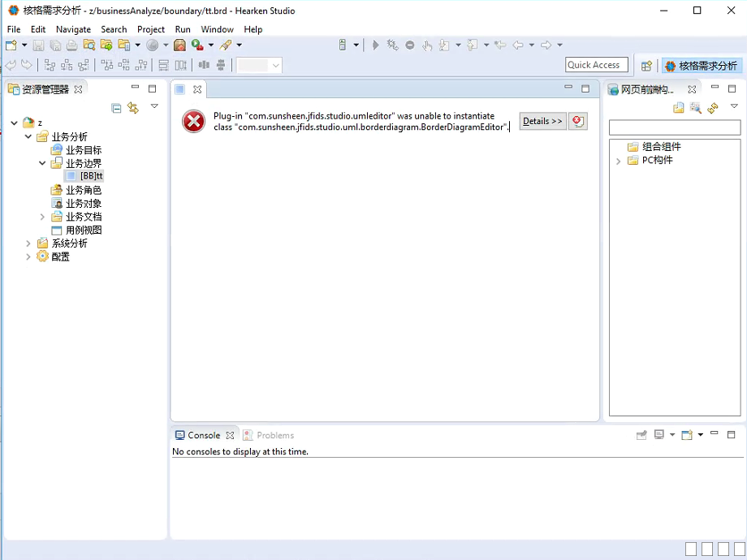Click the Open Perspective icon
747x560 pixels.
pyautogui.click(x=646, y=66)
